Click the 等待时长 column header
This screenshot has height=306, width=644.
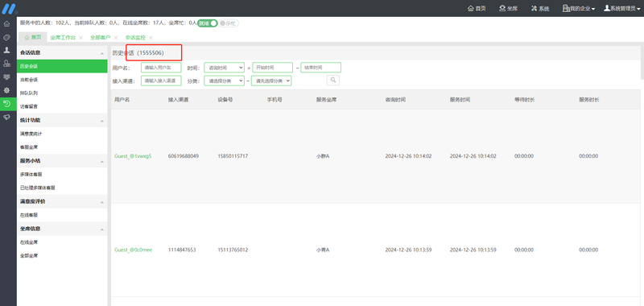pos(525,100)
